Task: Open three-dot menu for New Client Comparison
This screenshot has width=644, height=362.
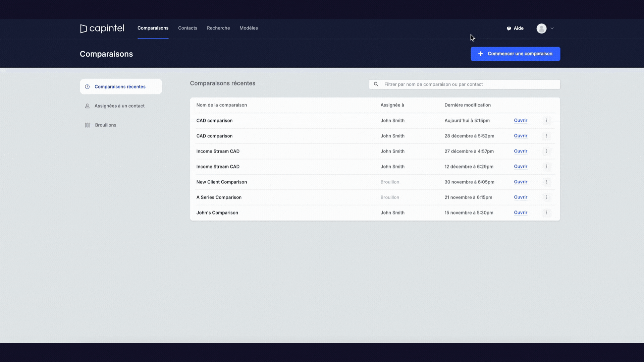Action: coord(546,182)
